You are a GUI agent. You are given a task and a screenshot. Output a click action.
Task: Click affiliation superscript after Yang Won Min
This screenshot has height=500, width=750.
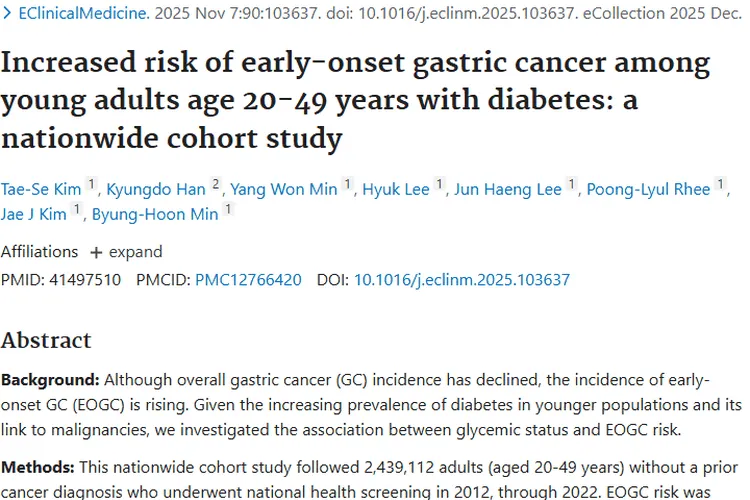(346, 185)
